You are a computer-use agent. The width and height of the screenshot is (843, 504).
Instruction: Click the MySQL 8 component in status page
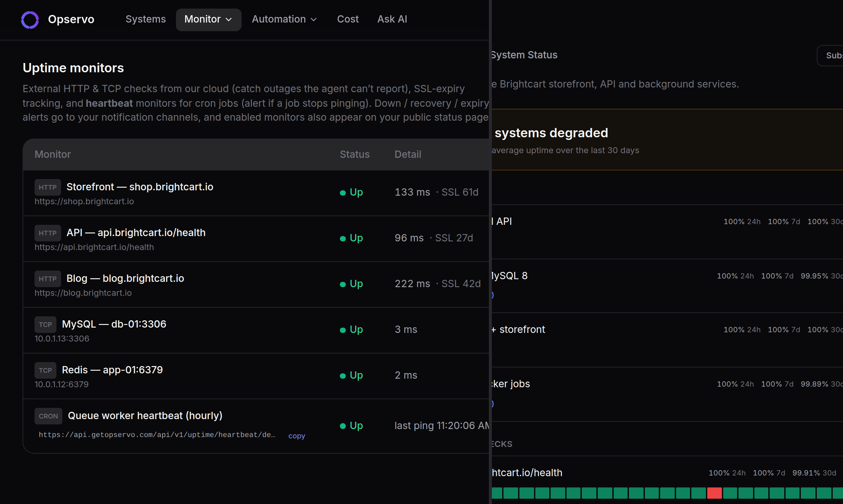[510, 276]
